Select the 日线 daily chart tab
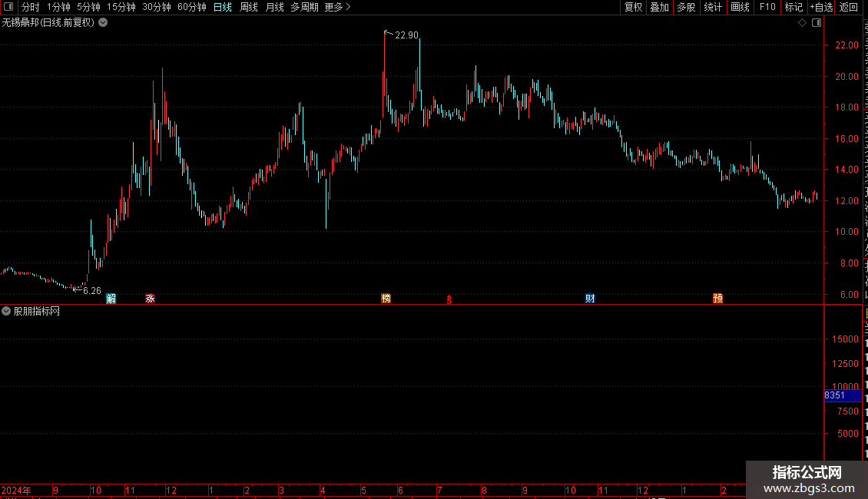This screenshot has width=868, height=499. coord(223,7)
